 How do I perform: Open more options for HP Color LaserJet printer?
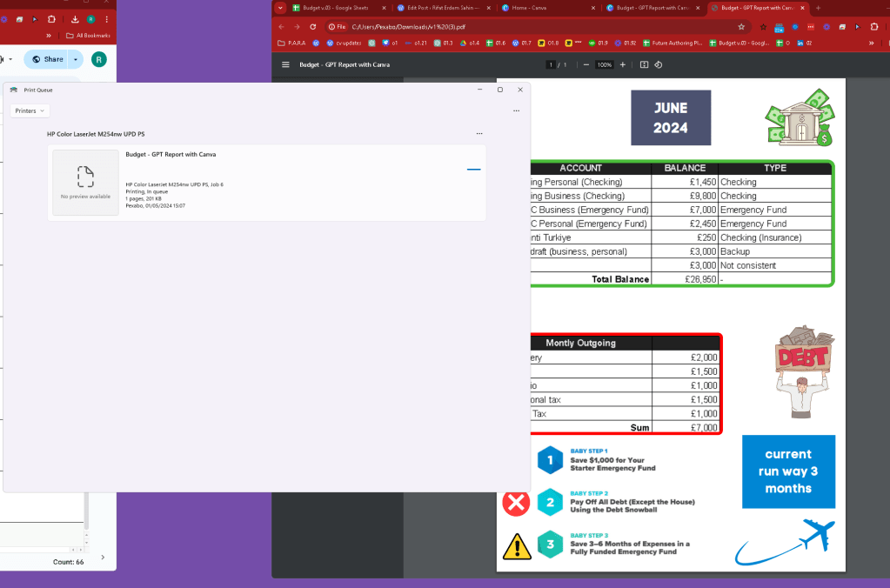coord(479,134)
